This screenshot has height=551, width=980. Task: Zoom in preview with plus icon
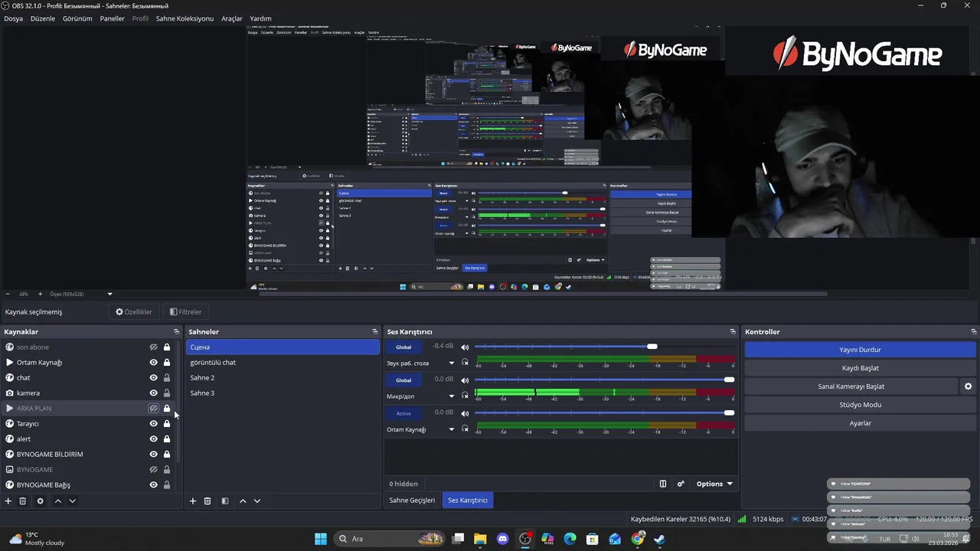[40, 294]
